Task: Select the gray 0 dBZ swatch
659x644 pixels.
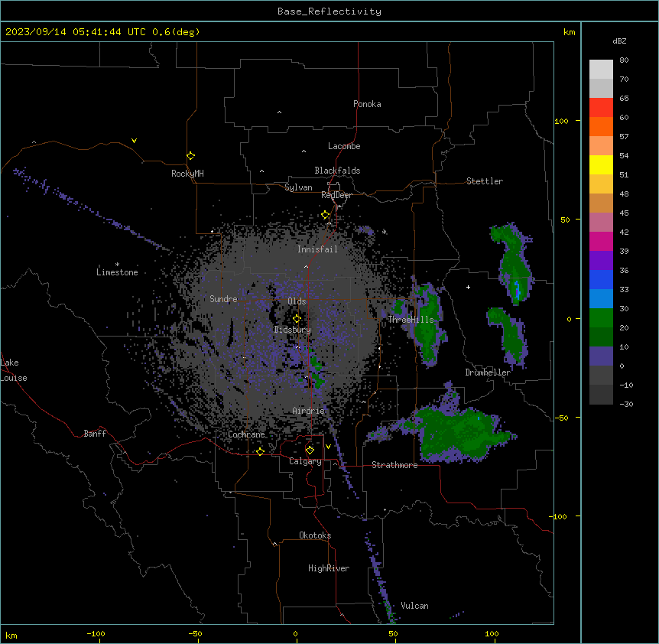Action: tap(601, 376)
